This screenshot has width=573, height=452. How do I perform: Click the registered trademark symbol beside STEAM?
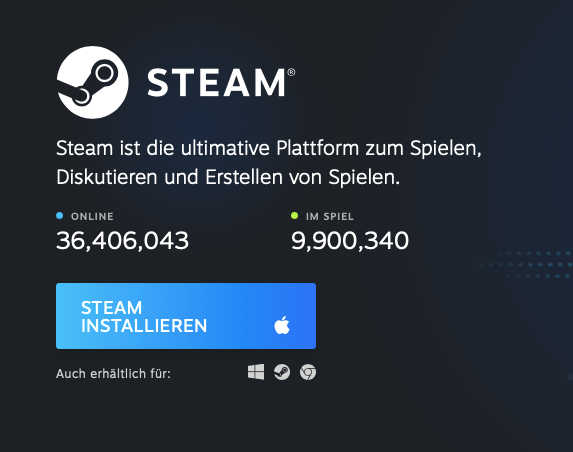(x=291, y=72)
